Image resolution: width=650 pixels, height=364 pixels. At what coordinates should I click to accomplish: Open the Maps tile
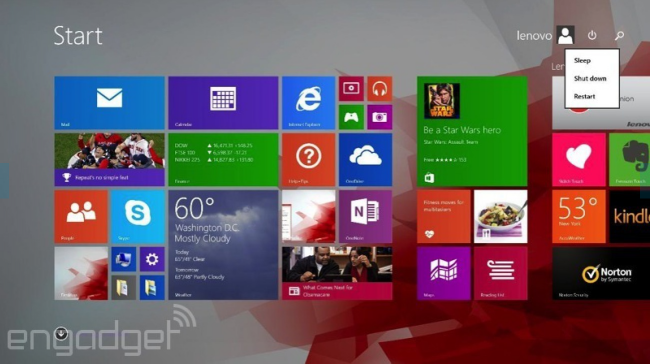[x=444, y=273]
